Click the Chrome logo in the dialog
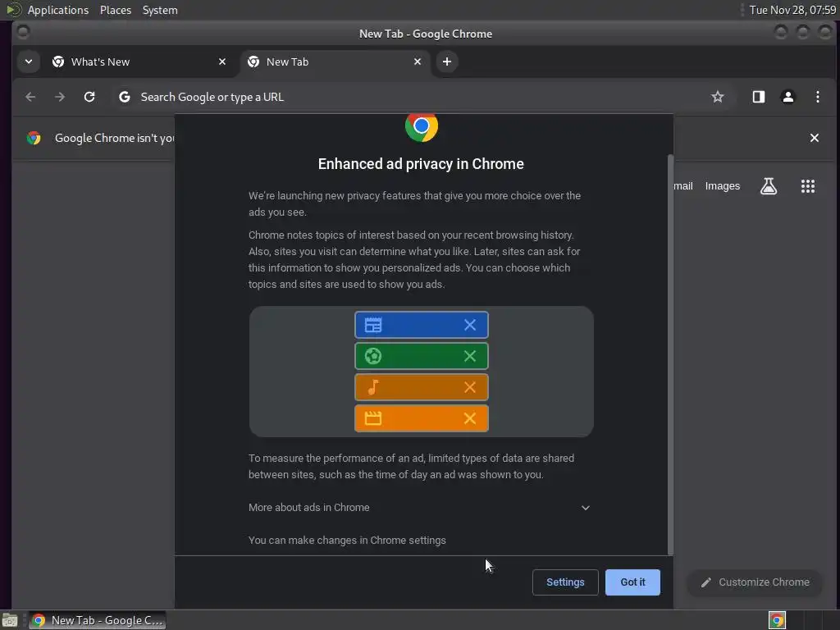840x630 pixels. tap(422, 126)
